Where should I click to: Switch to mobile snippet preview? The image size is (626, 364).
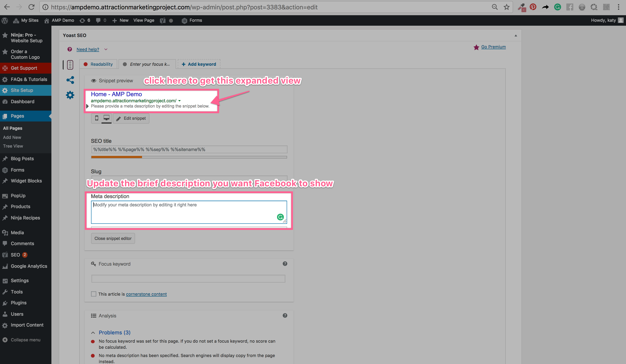click(x=97, y=118)
